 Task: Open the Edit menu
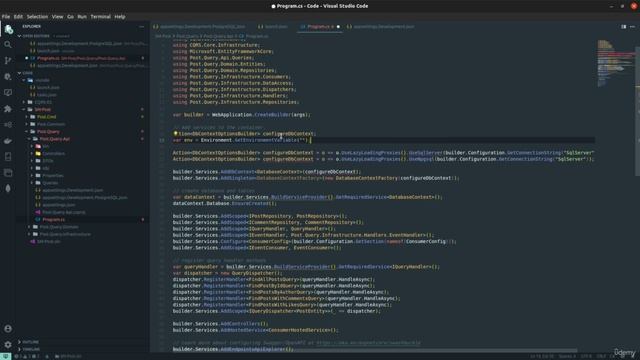pyautogui.click(x=18, y=17)
